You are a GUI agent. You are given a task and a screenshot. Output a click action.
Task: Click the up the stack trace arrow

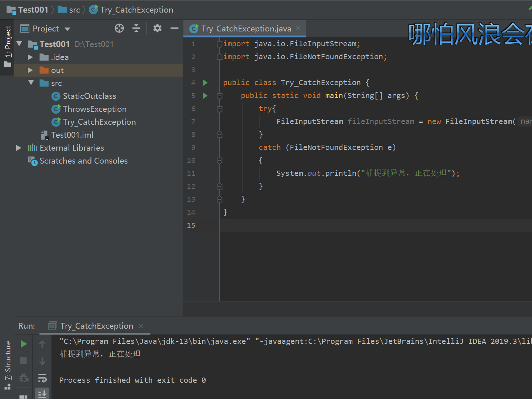tap(42, 344)
